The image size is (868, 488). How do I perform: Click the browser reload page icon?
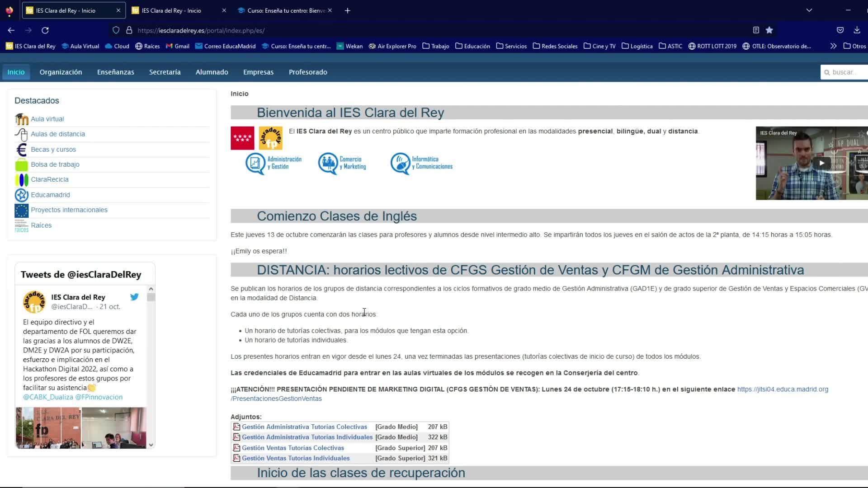tap(45, 30)
